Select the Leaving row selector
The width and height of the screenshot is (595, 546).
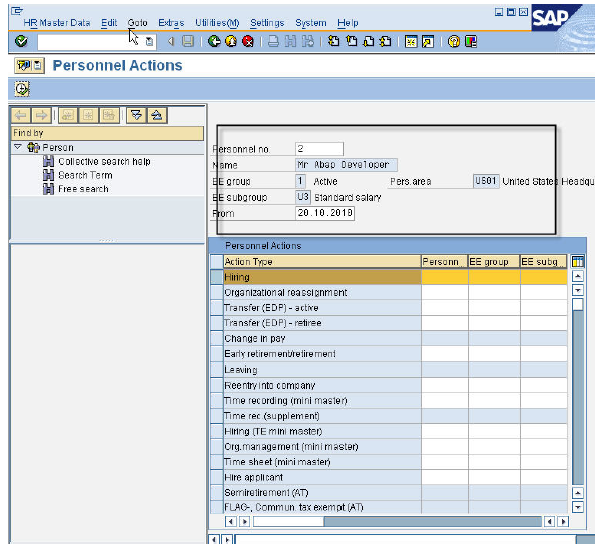217,370
